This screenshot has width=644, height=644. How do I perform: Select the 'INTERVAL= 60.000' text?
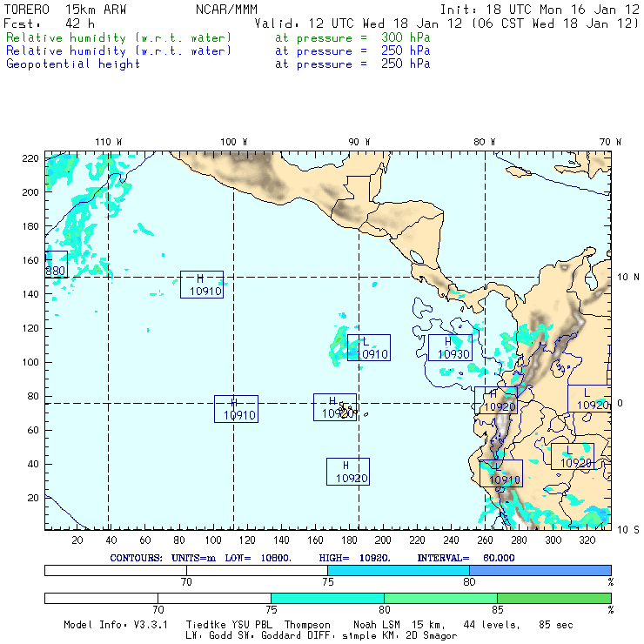click(466, 558)
